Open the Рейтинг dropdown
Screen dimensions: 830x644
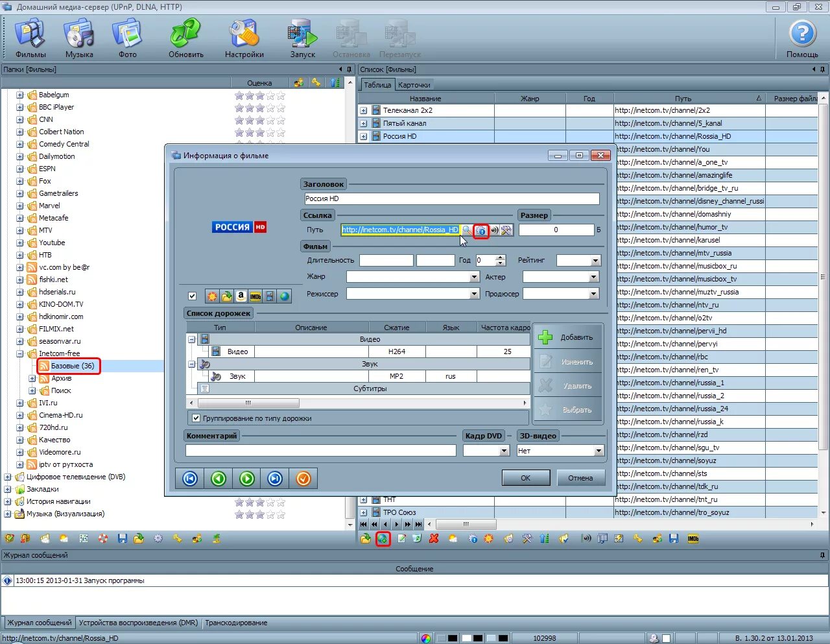click(595, 261)
